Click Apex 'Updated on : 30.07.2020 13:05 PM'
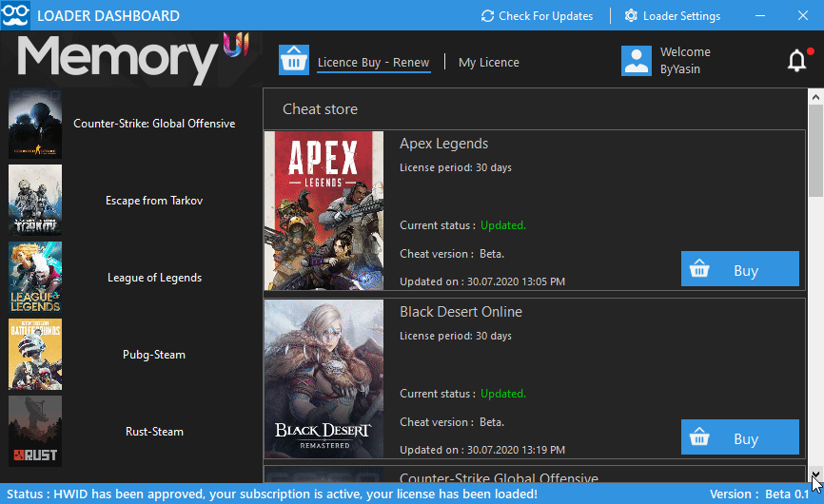The width and height of the screenshot is (824, 504). click(482, 281)
